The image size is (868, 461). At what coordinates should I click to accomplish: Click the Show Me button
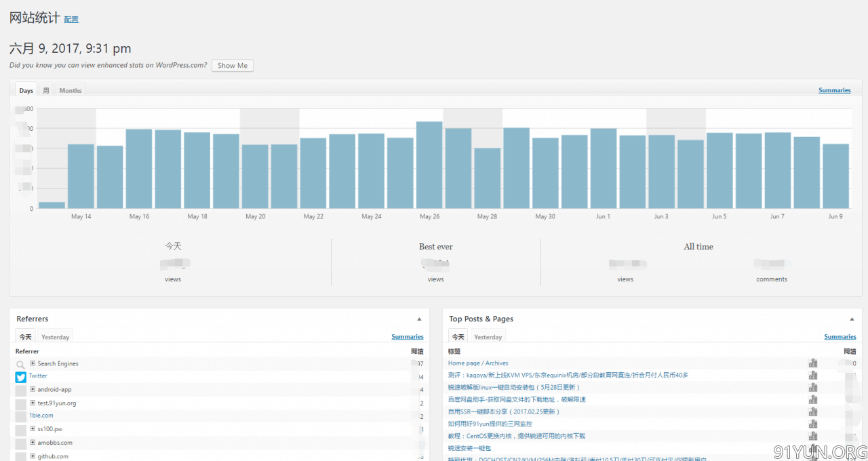(233, 66)
